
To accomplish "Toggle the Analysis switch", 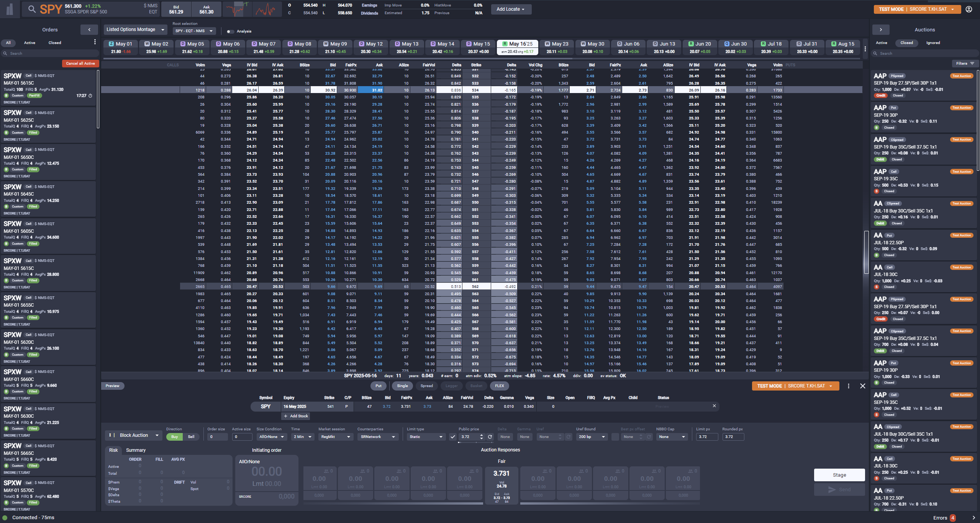I will 230,31.
